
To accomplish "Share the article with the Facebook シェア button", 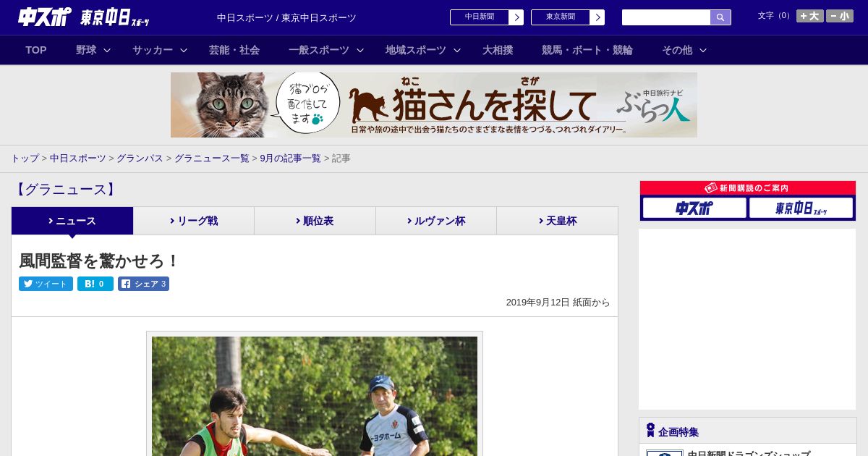I will pos(143,284).
